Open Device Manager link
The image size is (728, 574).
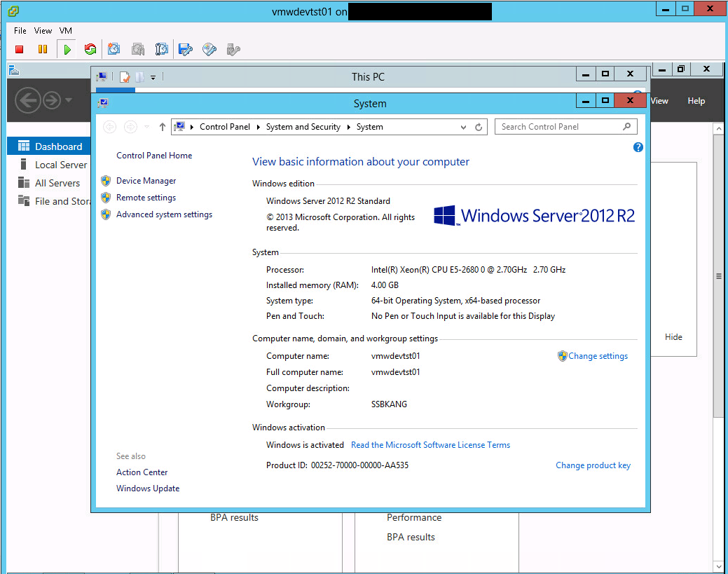[146, 181]
